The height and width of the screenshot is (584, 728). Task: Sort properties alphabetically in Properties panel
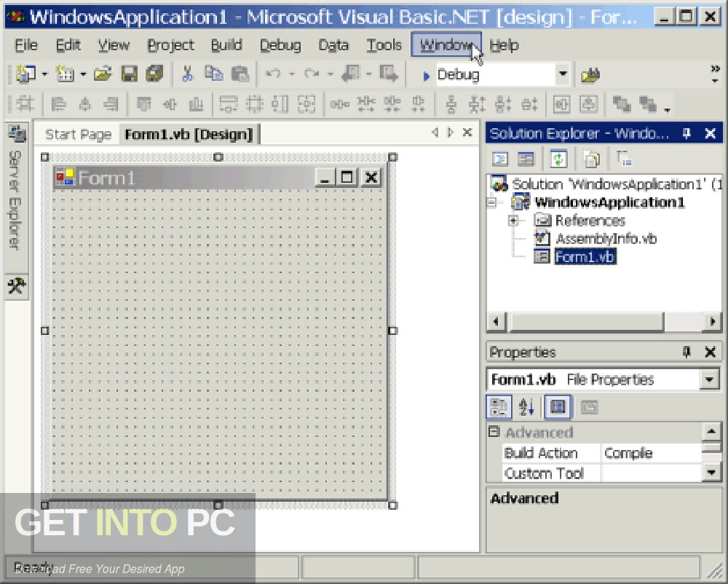point(526,407)
